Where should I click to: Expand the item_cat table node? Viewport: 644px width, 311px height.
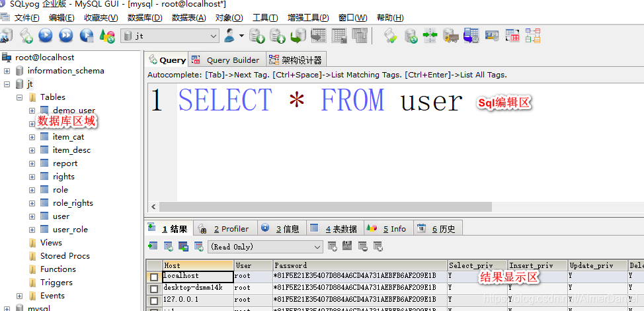point(32,137)
